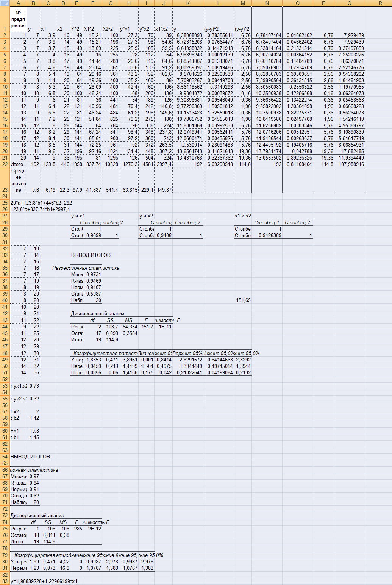Select column K header

188,3
